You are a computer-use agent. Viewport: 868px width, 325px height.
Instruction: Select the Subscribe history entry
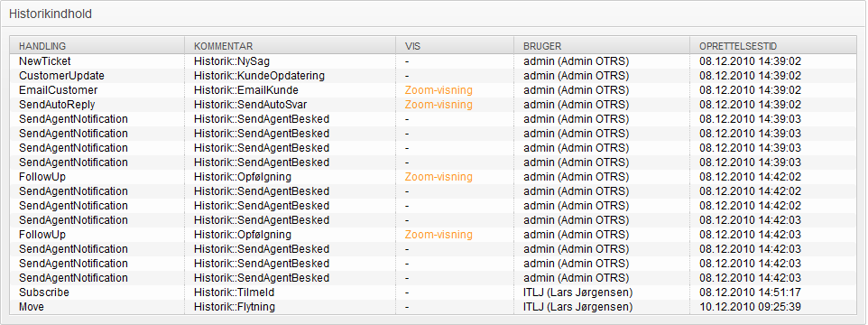(433, 292)
